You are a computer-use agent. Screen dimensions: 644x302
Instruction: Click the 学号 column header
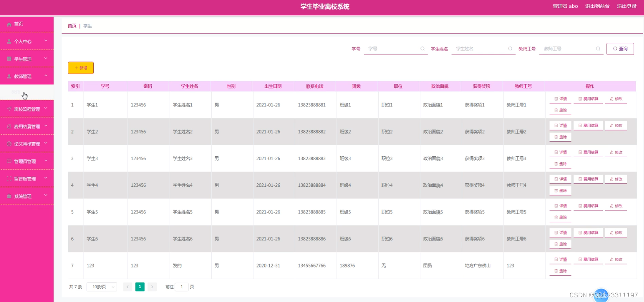(105, 86)
